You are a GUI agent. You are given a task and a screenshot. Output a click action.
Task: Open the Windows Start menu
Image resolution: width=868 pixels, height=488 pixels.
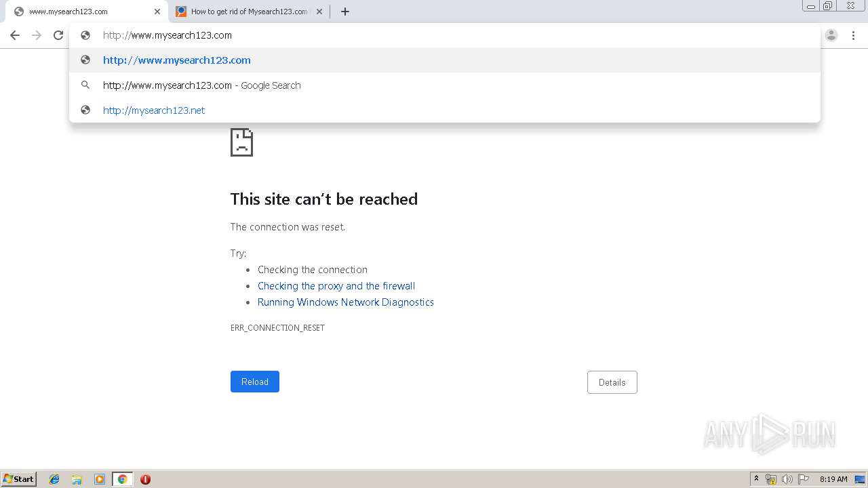coord(19,479)
